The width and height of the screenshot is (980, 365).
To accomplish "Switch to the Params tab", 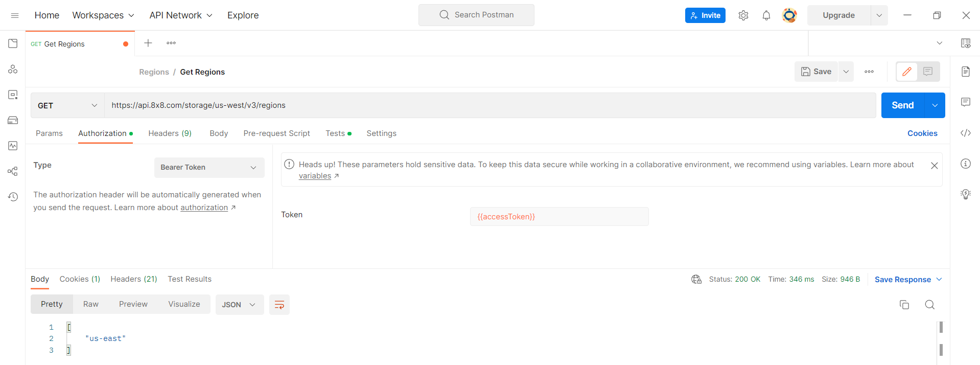I will point(49,133).
